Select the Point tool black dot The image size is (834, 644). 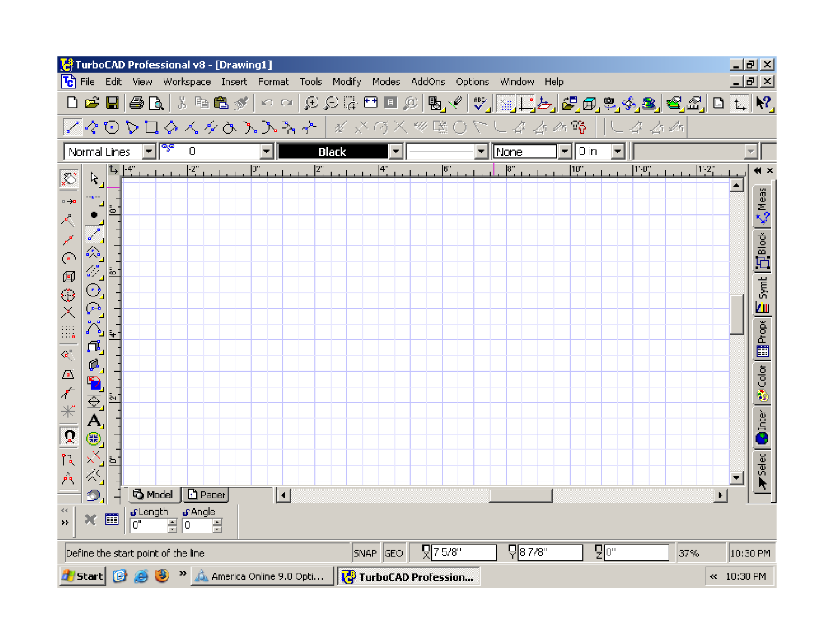(94, 214)
